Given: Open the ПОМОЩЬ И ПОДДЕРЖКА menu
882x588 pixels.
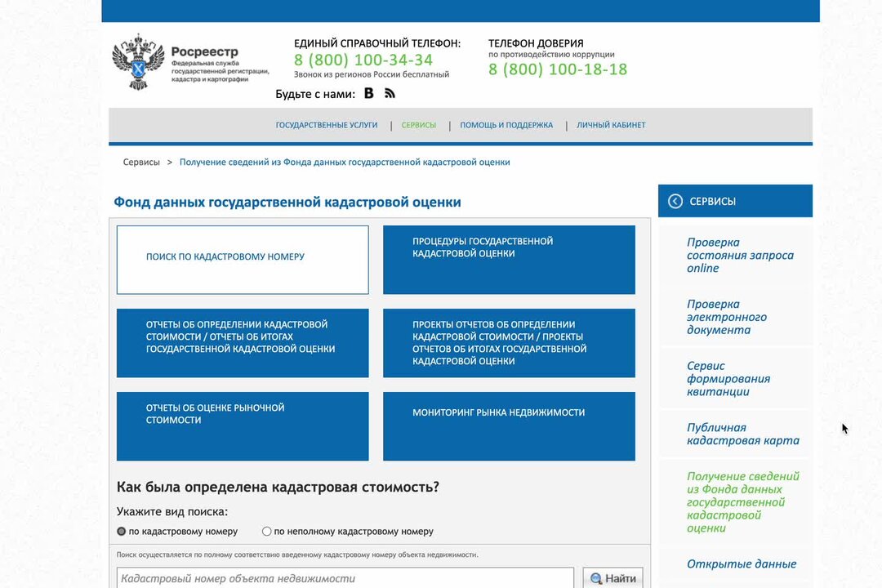Looking at the screenshot, I should [506, 124].
